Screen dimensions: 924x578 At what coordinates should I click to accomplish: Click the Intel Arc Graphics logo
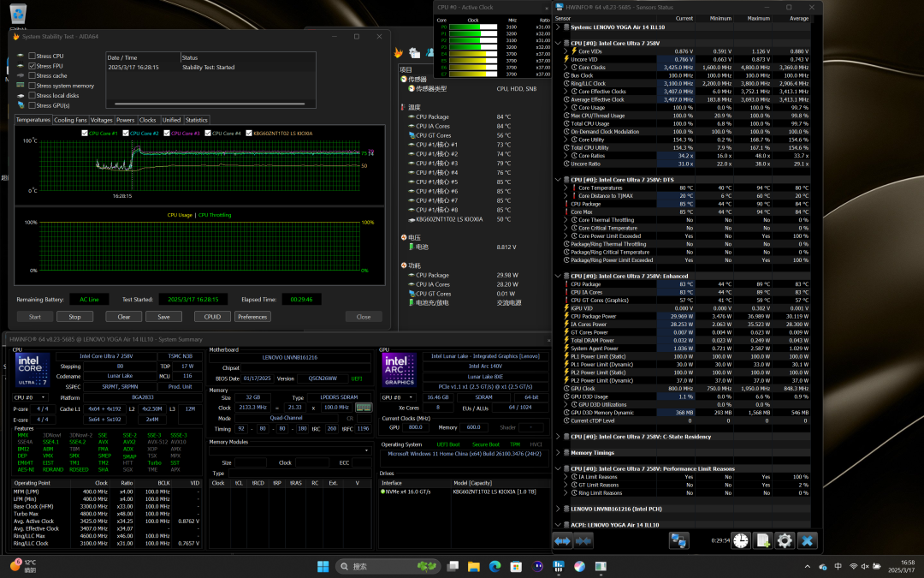399,369
